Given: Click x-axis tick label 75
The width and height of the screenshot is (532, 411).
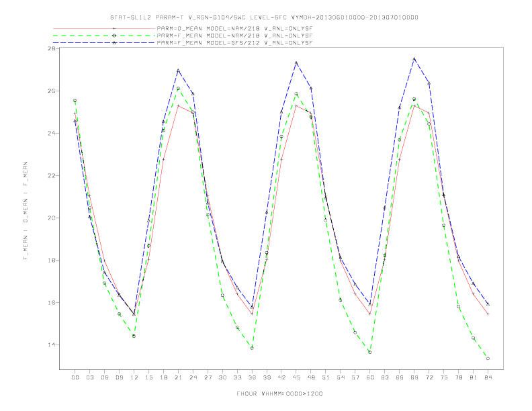Looking at the screenshot, I should (x=444, y=377).
